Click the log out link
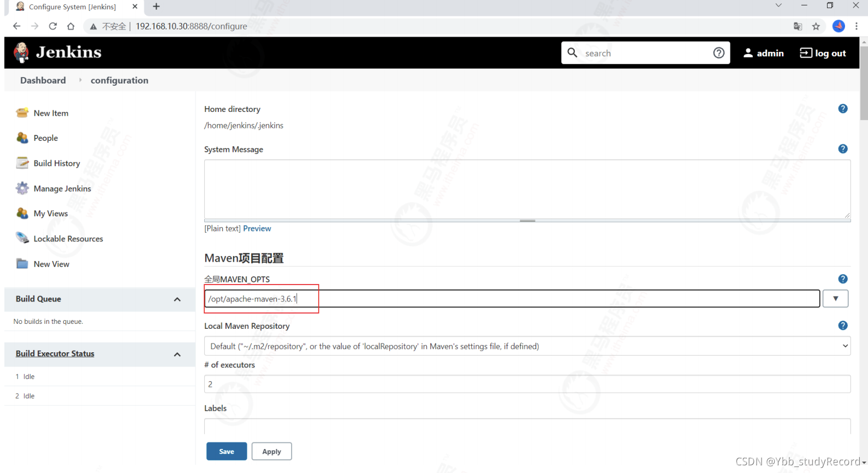 (823, 53)
